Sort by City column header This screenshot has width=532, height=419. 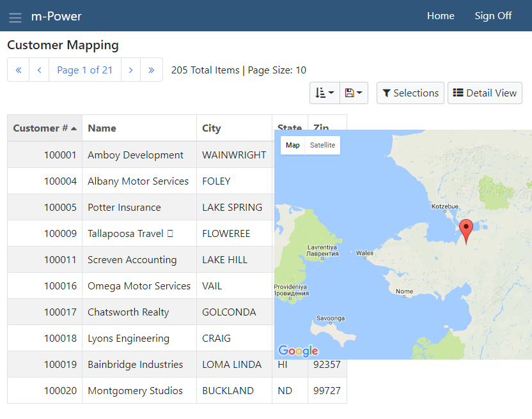[x=234, y=128]
